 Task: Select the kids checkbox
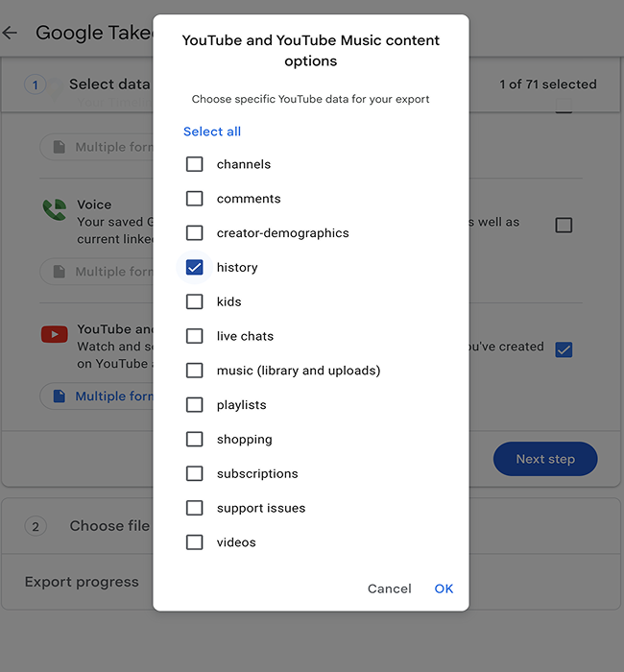coord(195,301)
